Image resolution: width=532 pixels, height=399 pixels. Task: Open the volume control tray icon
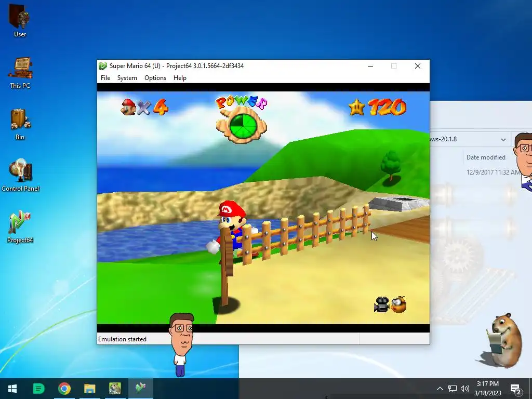coord(465,389)
